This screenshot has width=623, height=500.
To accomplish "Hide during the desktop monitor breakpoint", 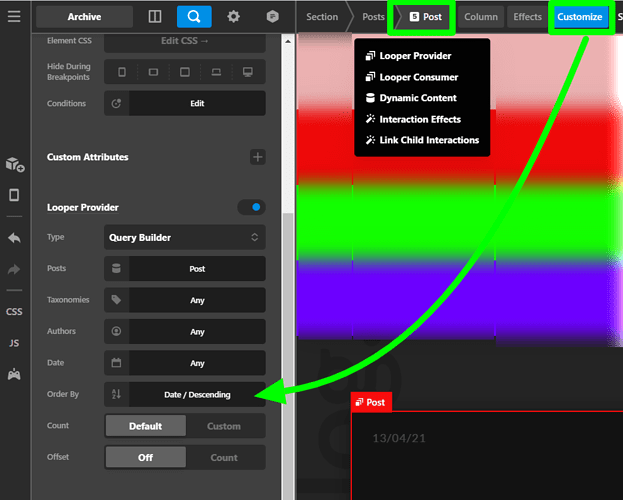I will click(x=248, y=72).
